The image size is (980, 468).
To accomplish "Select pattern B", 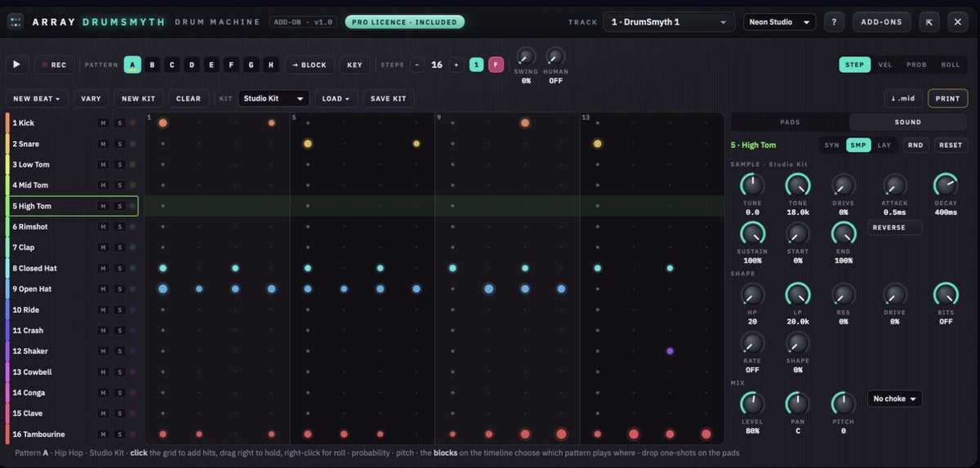I will 152,65.
